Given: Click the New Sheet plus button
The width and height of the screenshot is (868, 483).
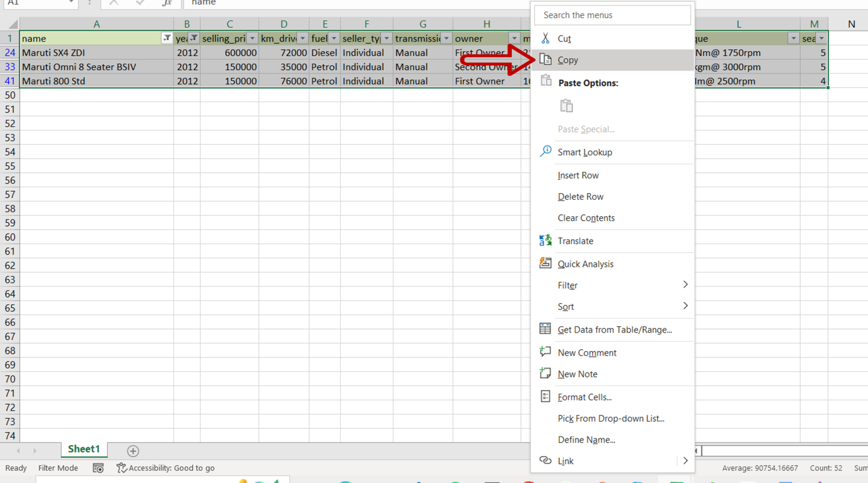Looking at the screenshot, I should (x=133, y=451).
